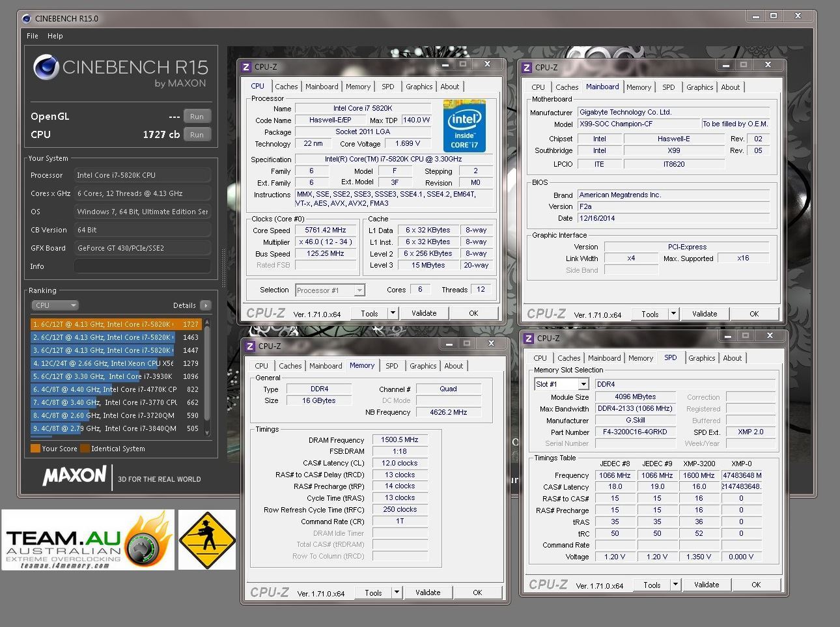Screen dimensions: 840x627
Task: Click Validate in CPU-Z Memory window
Action: (x=428, y=592)
